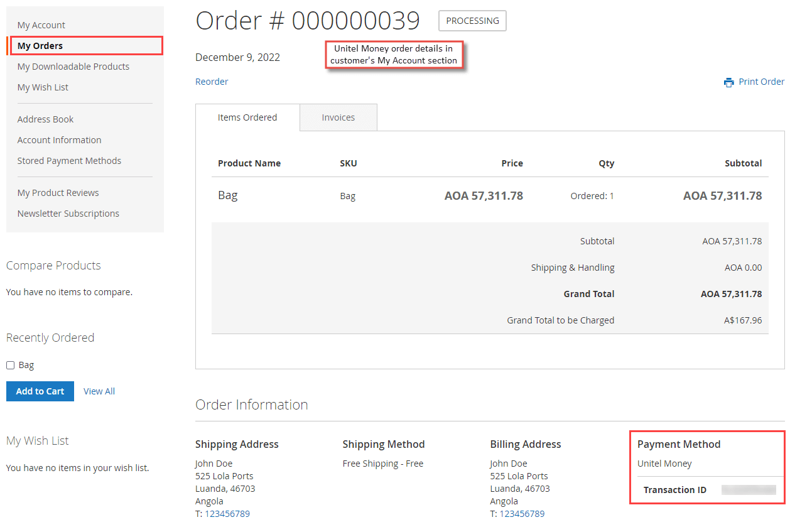This screenshot has height=532, width=790.
Task: Click the Qty column header
Action: click(x=607, y=163)
